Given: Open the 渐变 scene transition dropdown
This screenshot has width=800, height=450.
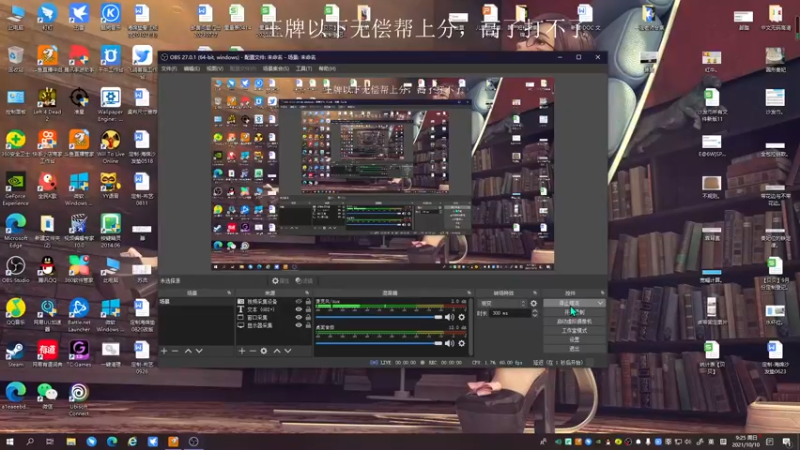Looking at the screenshot, I should (x=502, y=303).
